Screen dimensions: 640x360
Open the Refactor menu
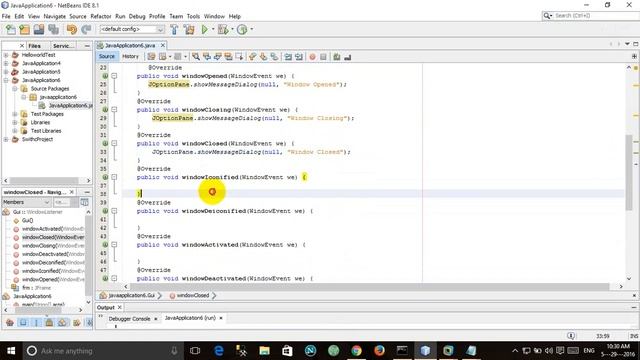(101, 16)
